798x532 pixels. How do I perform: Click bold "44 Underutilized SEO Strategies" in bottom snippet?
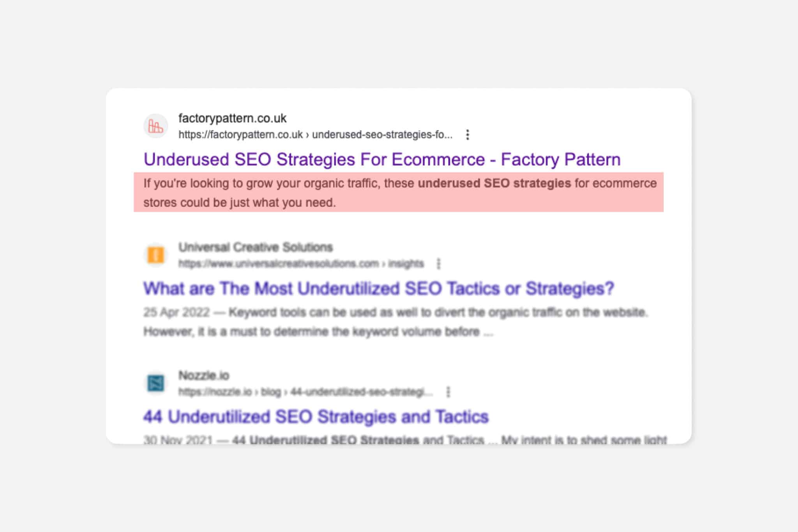pyautogui.click(x=325, y=440)
